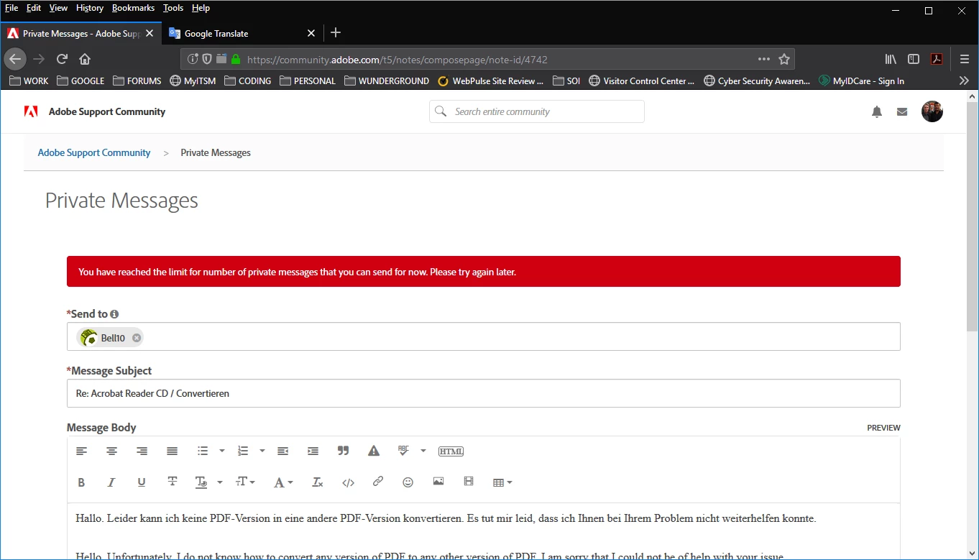The width and height of the screenshot is (979, 560).
Task: Toggle the Firefox sidebar
Action: [914, 59]
